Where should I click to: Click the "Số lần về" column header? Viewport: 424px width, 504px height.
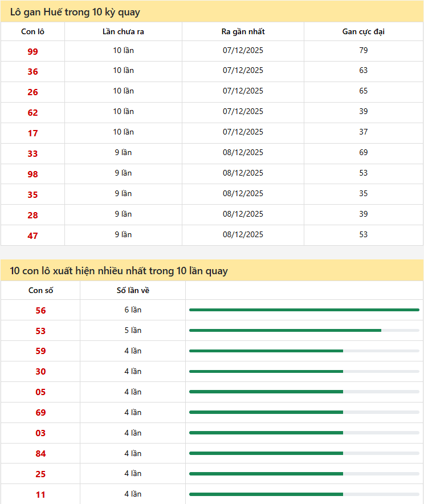133,290
